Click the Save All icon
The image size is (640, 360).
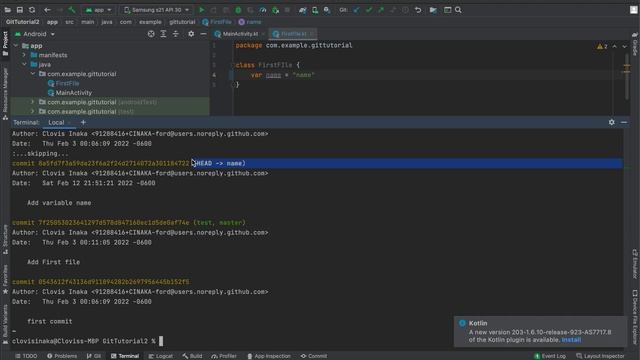pos(20,10)
